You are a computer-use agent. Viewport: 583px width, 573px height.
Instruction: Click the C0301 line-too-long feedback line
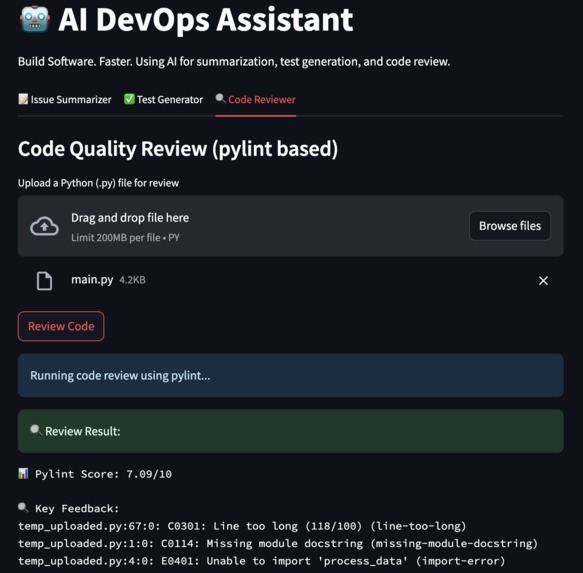tap(242, 526)
